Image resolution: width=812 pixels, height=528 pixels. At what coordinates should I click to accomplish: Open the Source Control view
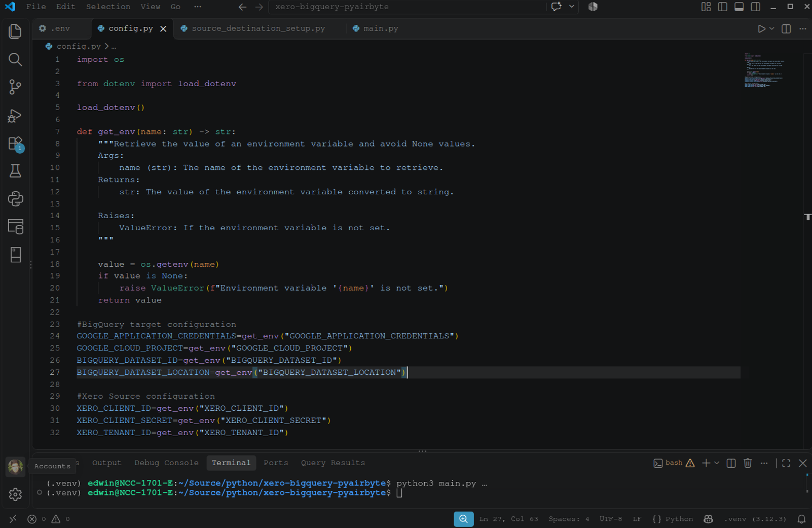pyautogui.click(x=15, y=87)
